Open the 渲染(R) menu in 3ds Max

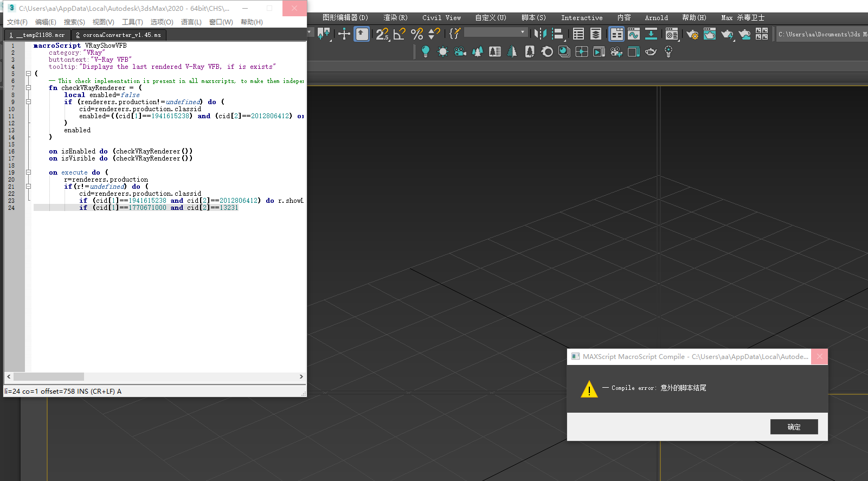[x=395, y=18]
